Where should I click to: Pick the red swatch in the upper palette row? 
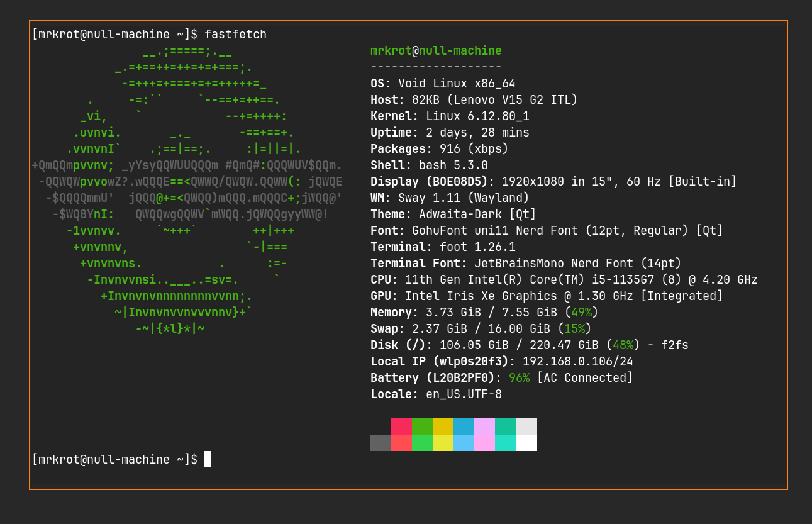click(401, 426)
